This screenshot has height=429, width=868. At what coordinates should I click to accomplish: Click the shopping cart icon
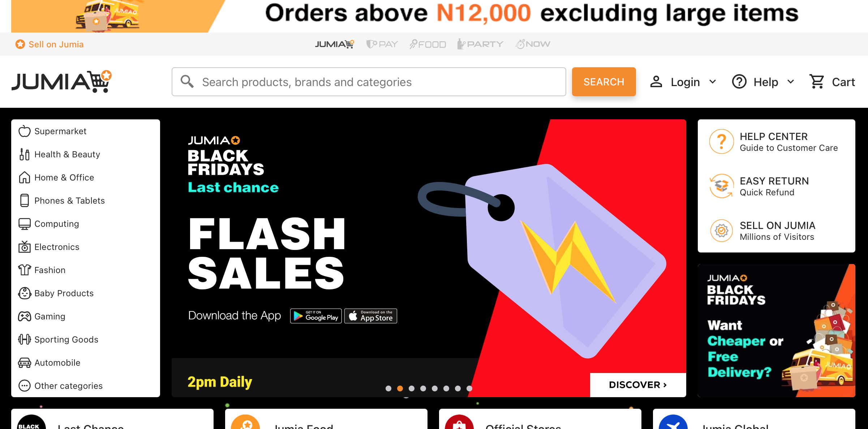817,82
